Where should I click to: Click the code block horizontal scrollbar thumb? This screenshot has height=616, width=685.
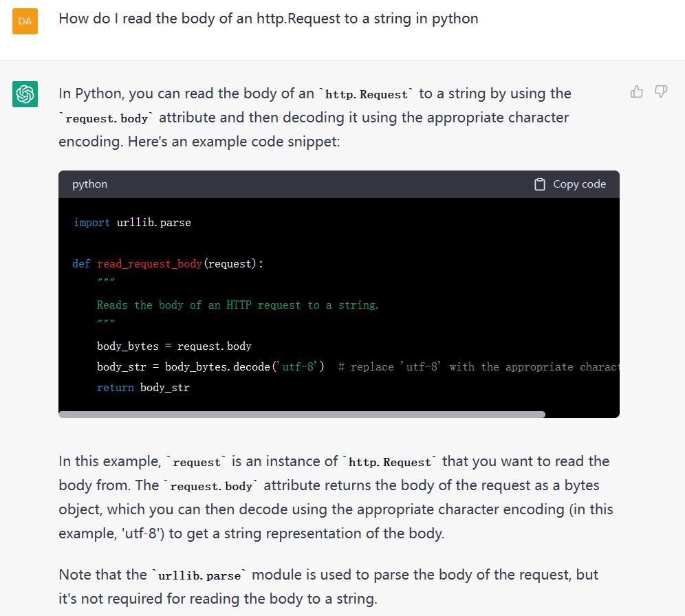pos(301,415)
